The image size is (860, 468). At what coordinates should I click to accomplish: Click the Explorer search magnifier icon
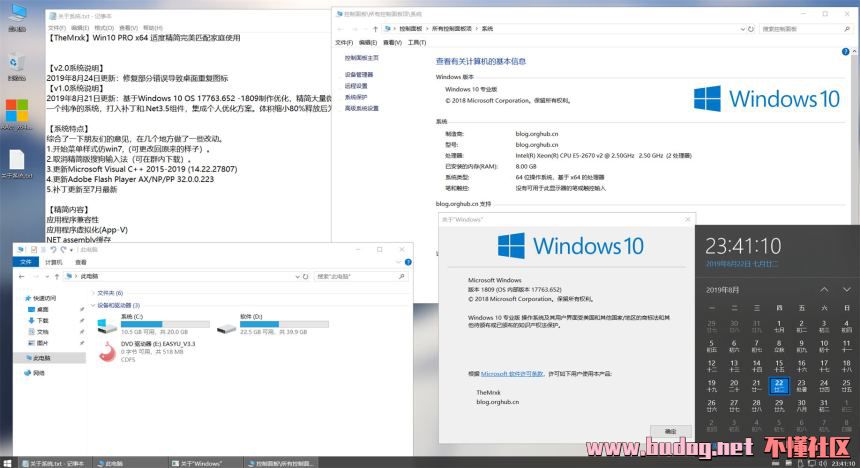coord(401,277)
